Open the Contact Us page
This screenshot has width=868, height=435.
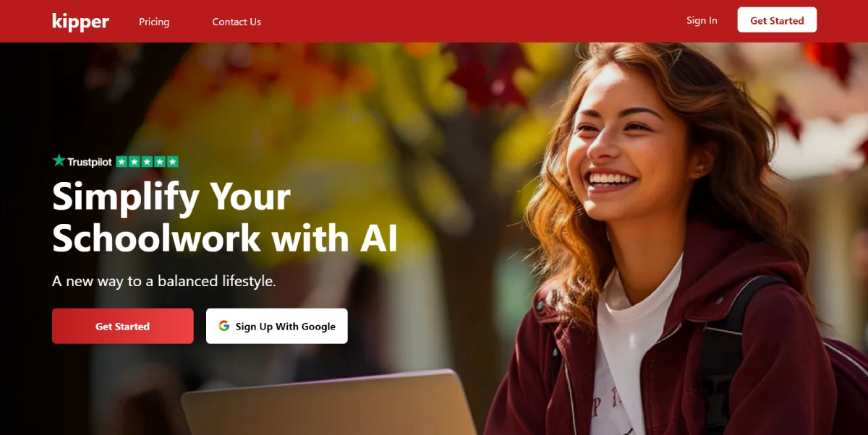tap(237, 22)
